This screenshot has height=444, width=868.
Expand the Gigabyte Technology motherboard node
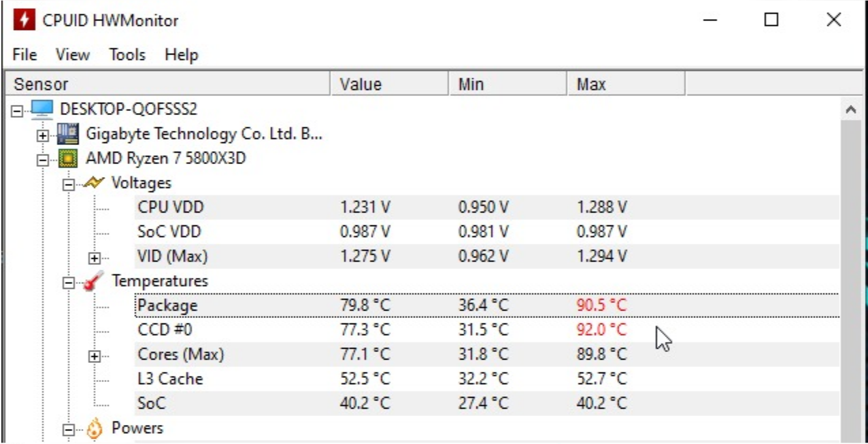coord(44,135)
